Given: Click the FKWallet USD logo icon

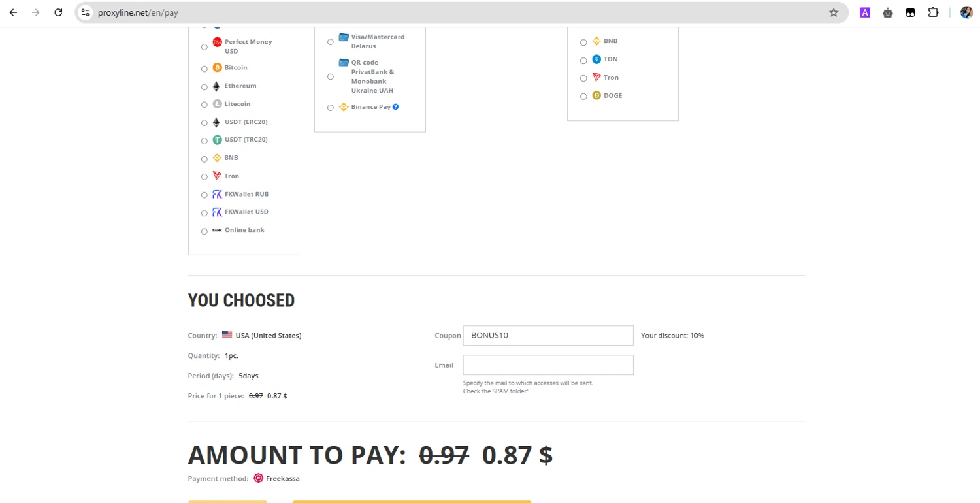Looking at the screenshot, I should [x=218, y=212].
